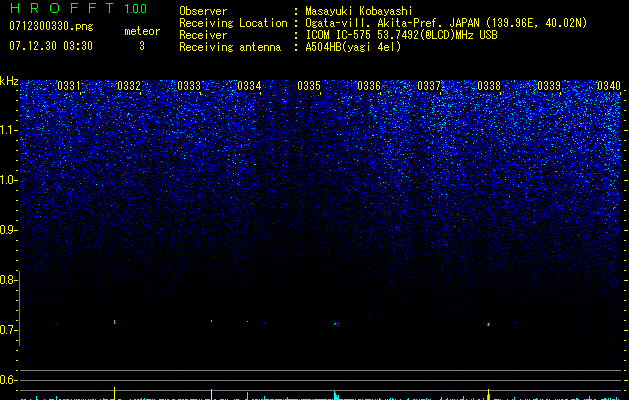Click the yellow intensity spike near 0338
This screenshot has width=629, height=400.
[x=488, y=394]
